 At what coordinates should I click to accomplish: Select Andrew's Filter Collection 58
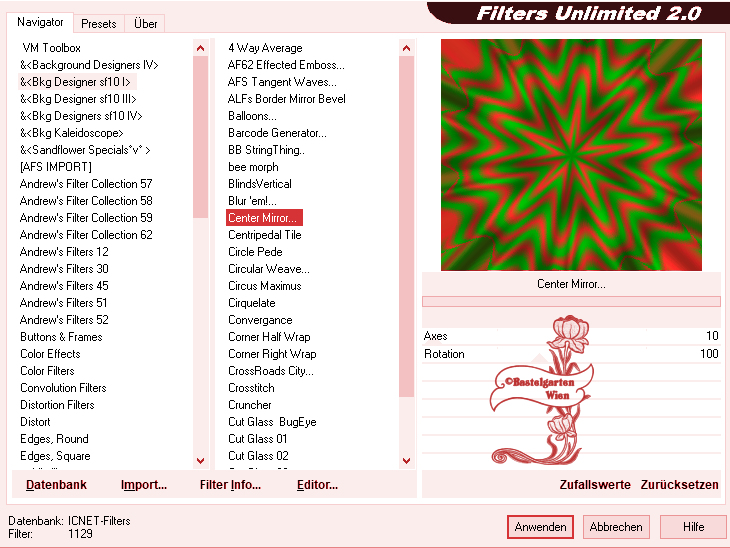tap(86, 201)
